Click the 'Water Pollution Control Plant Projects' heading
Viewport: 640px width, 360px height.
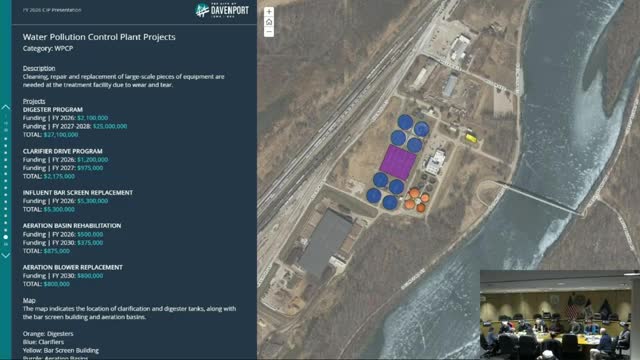[99, 37]
